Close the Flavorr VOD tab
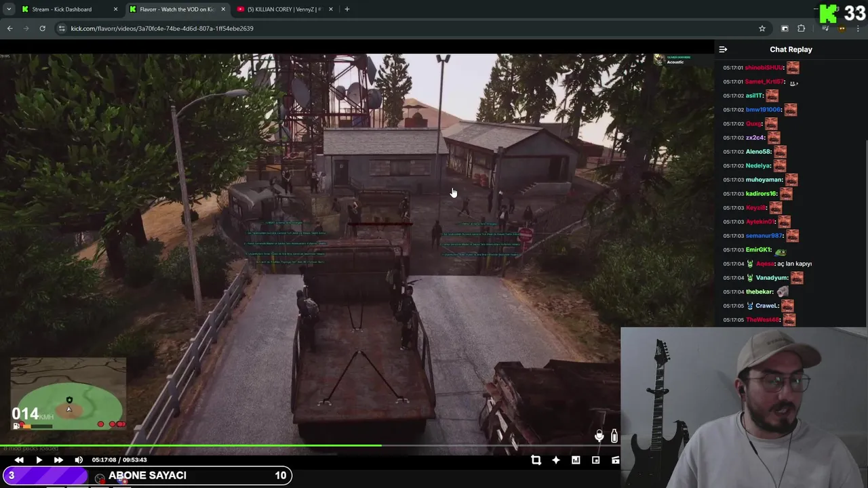The width and height of the screenshot is (868, 488). [223, 9]
